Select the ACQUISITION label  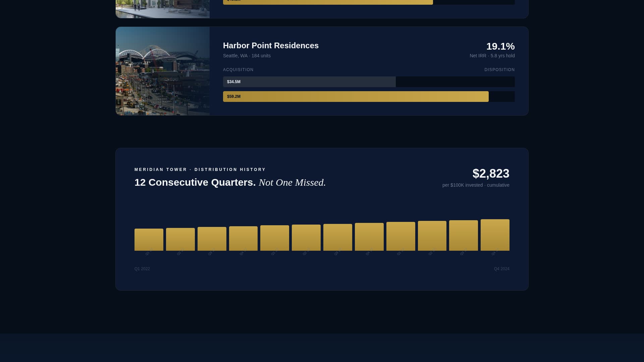238,70
